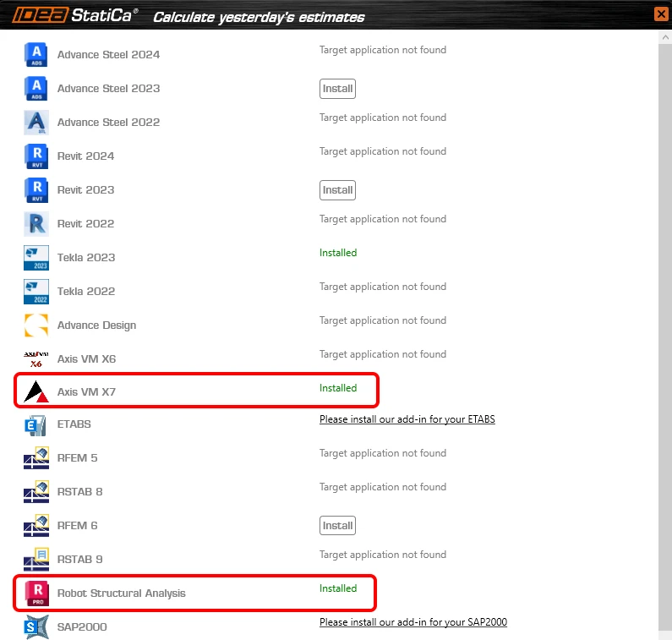Select the SAP2000 label
The image size is (672, 640).
pos(82,627)
